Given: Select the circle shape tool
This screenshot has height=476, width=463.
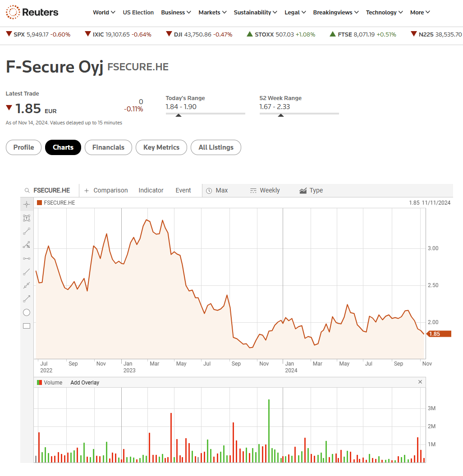Looking at the screenshot, I should [x=27, y=312].
